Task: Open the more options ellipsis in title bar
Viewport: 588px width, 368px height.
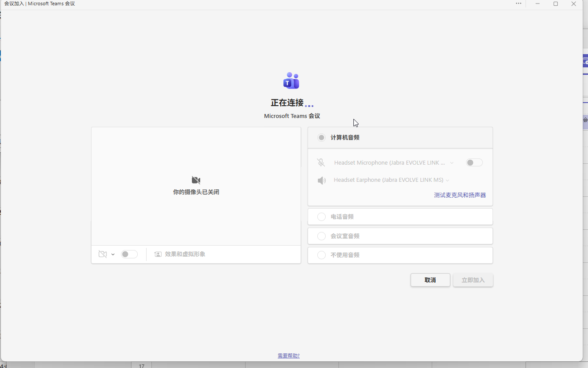Action: tap(518, 4)
